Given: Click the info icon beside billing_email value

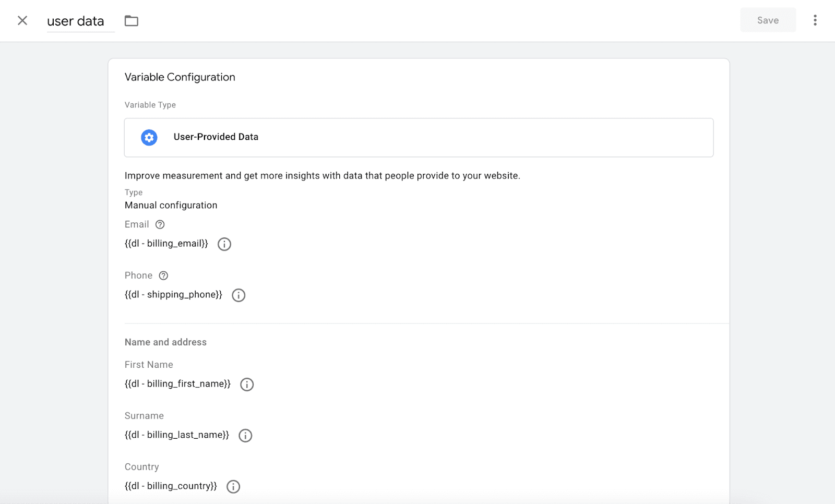Looking at the screenshot, I should tap(224, 244).
